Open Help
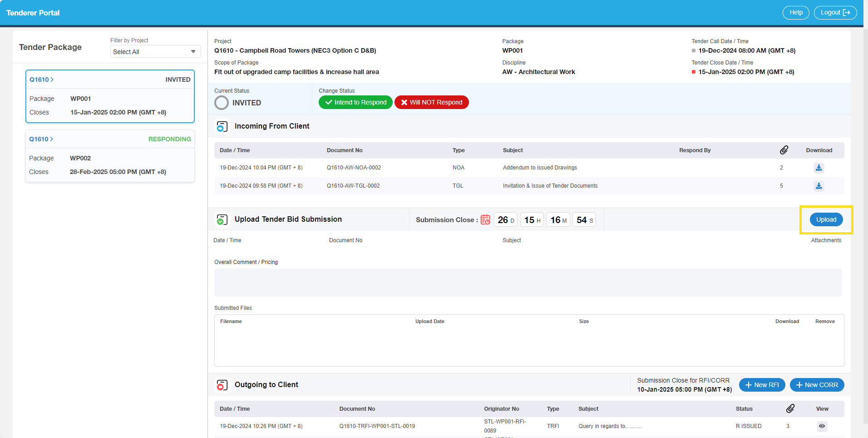 [796, 13]
